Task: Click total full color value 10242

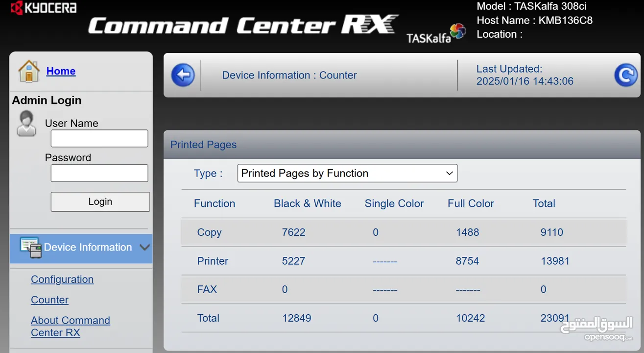Action: (470, 318)
